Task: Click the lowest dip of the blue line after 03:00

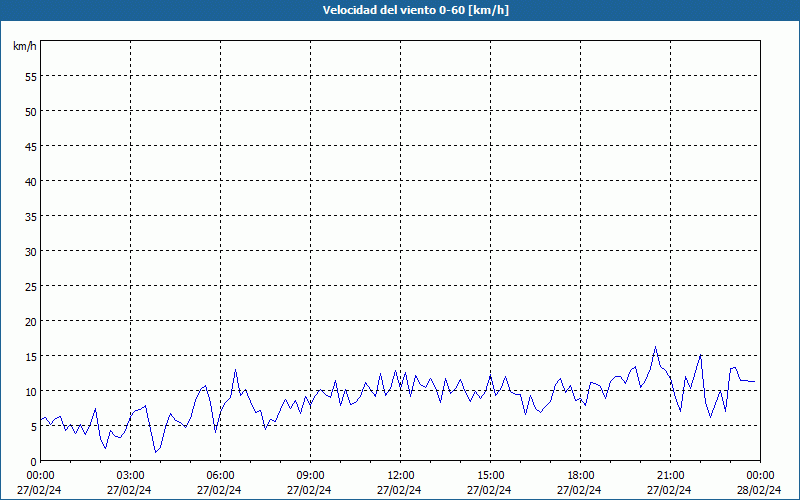Action: 155,453
